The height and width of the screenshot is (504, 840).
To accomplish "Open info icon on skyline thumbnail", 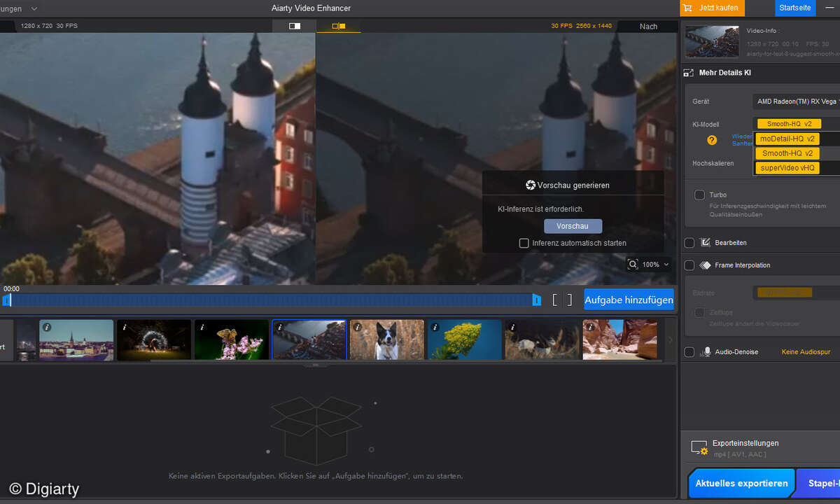I will point(46,327).
